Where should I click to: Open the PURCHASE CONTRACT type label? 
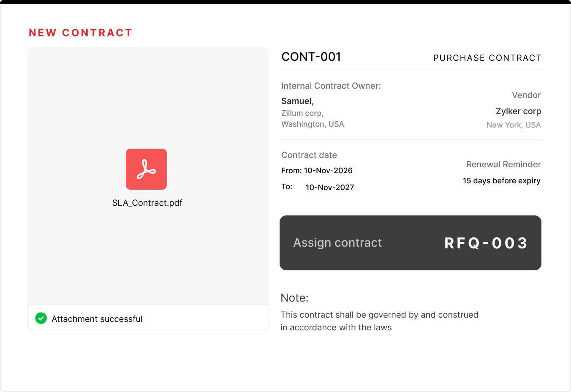(x=487, y=58)
